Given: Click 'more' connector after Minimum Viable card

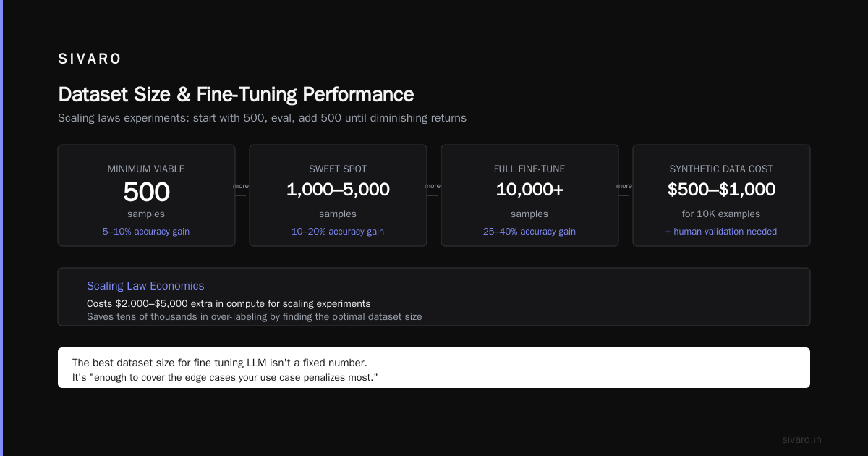Looking at the screenshot, I should click(x=241, y=186).
